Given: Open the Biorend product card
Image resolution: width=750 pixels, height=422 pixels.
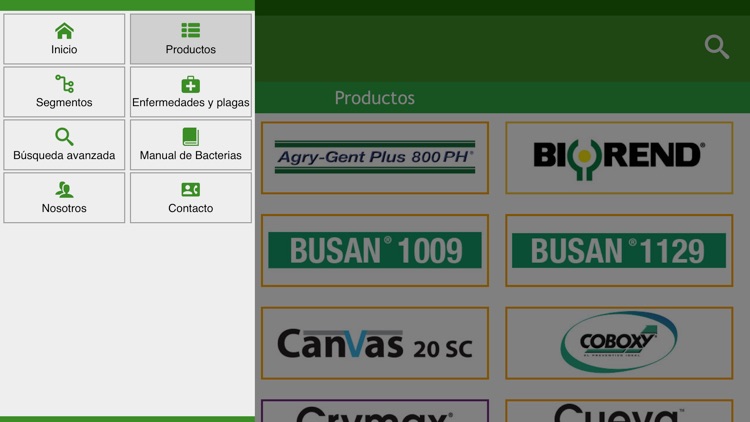Looking at the screenshot, I should pos(619,158).
